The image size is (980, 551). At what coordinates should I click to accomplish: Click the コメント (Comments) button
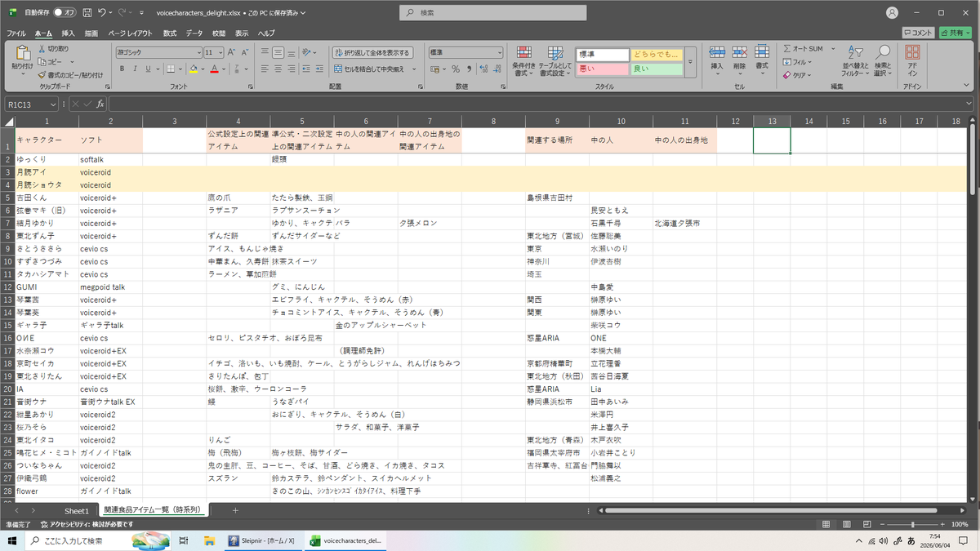pos(918,33)
